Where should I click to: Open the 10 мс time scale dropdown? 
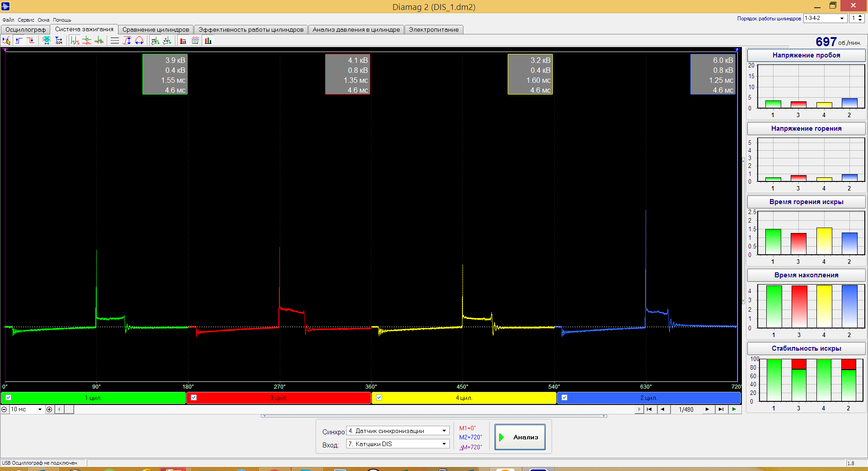40,409
